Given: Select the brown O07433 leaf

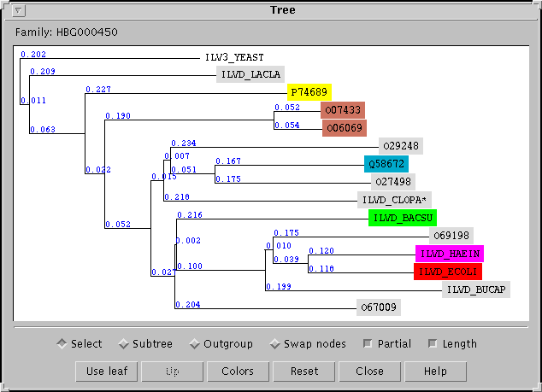Looking at the screenshot, I should tap(343, 110).
